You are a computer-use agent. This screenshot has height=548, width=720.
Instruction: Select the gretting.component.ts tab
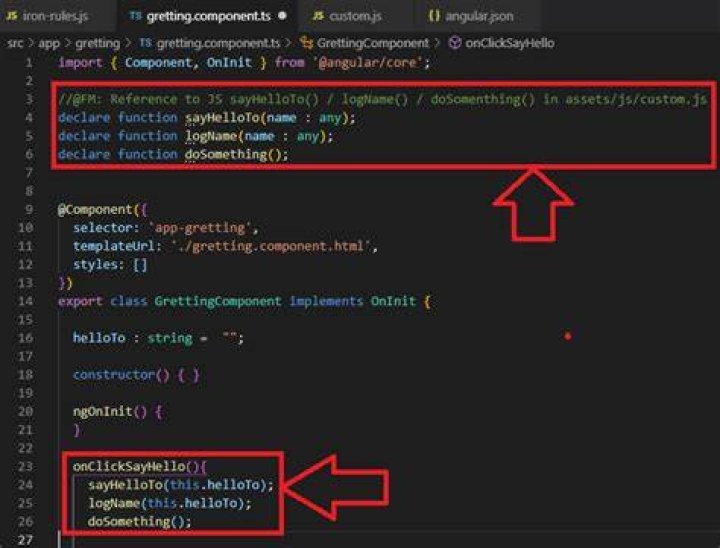[209, 16]
